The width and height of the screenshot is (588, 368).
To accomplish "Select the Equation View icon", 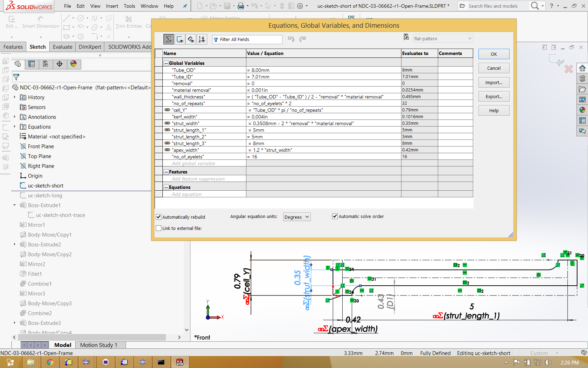I will pos(169,39).
